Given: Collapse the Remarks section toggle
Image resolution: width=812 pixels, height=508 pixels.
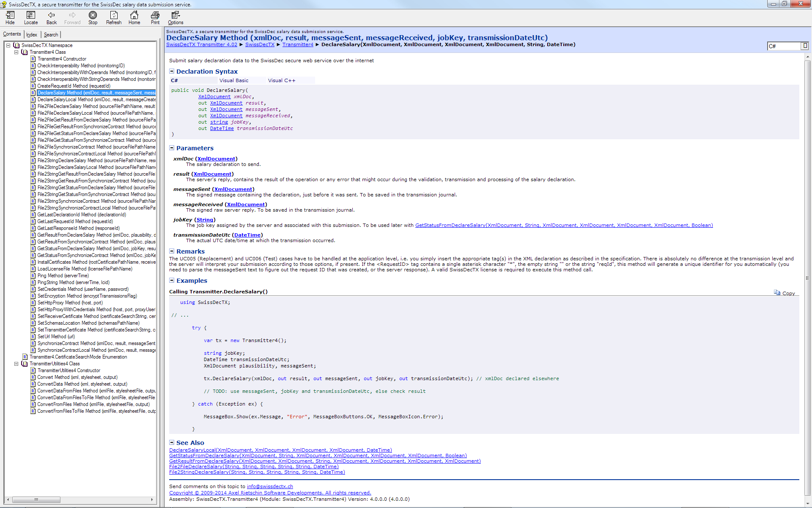Looking at the screenshot, I should pos(172,251).
